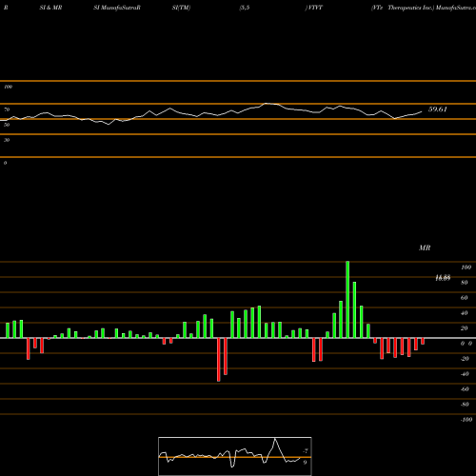This screenshot has width=476, height=476.
Task: Click the Therapeutics Inc. MunafaSutra header text
Action: (x=432, y=8)
